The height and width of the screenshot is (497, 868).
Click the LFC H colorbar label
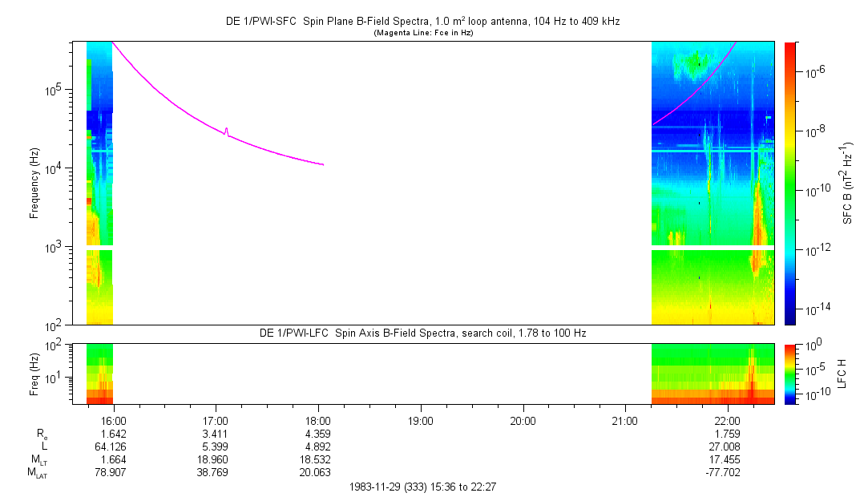(843, 374)
